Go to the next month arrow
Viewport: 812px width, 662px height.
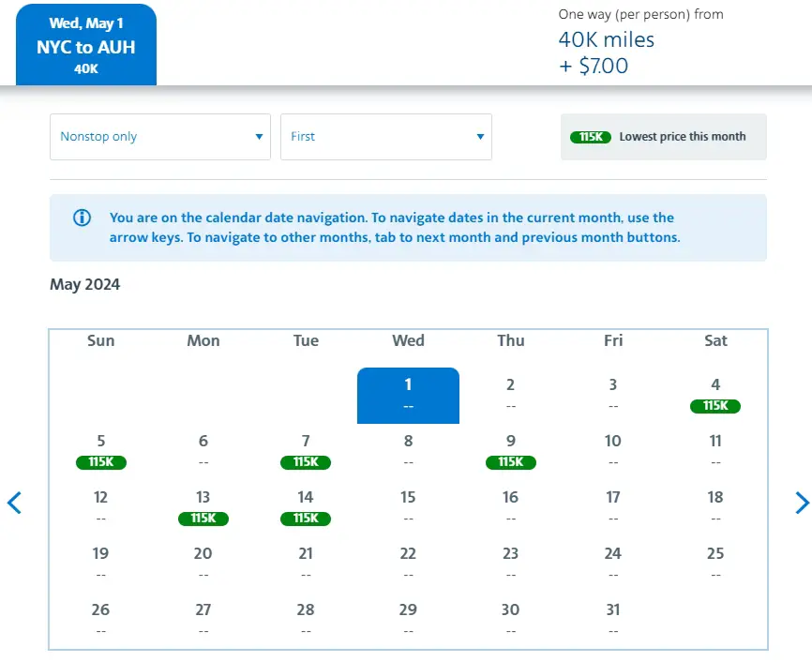pos(802,503)
